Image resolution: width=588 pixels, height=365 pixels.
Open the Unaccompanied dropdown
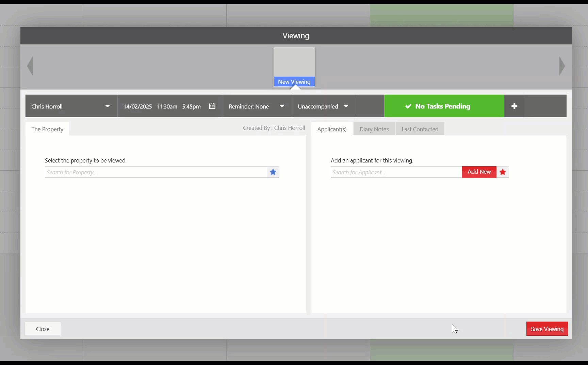pyautogui.click(x=324, y=106)
